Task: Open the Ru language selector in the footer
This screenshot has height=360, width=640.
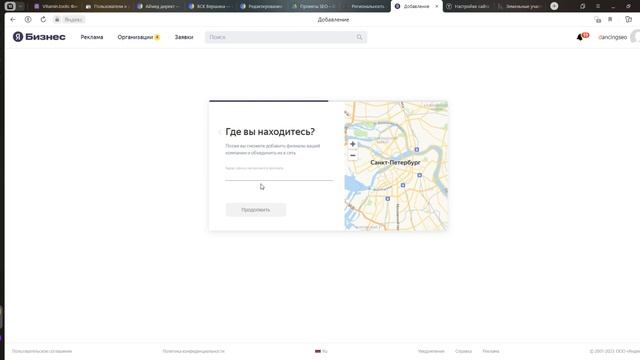Action: pyautogui.click(x=321, y=351)
